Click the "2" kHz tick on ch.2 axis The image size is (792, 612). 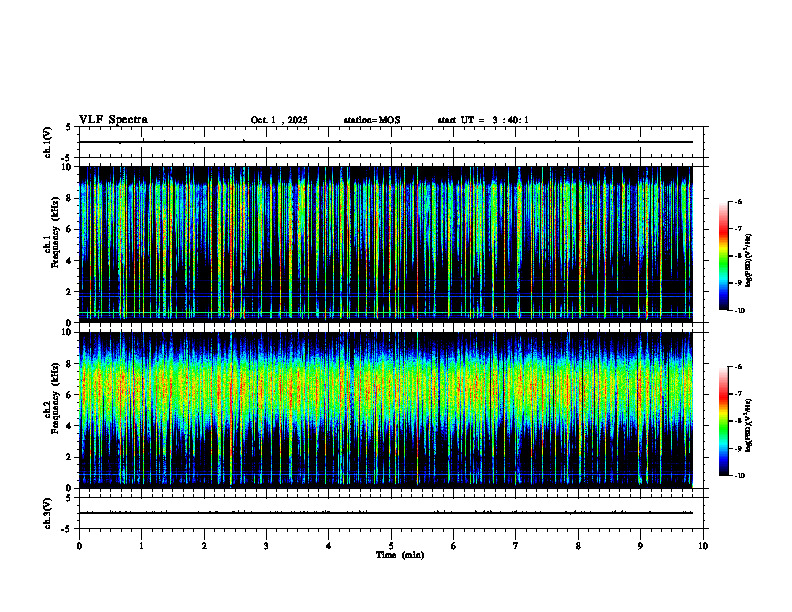pyautogui.click(x=70, y=457)
